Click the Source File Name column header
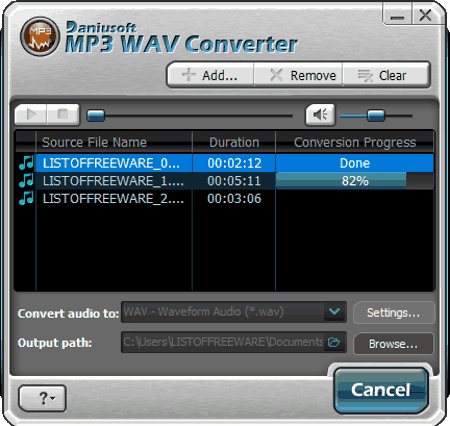The height and width of the screenshot is (426, 450). click(x=114, y=142)
